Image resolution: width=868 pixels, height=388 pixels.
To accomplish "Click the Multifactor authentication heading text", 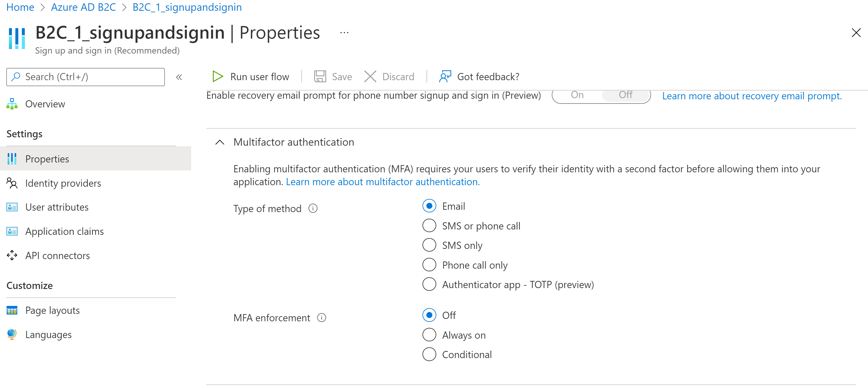I will click(x=294, y=142).
